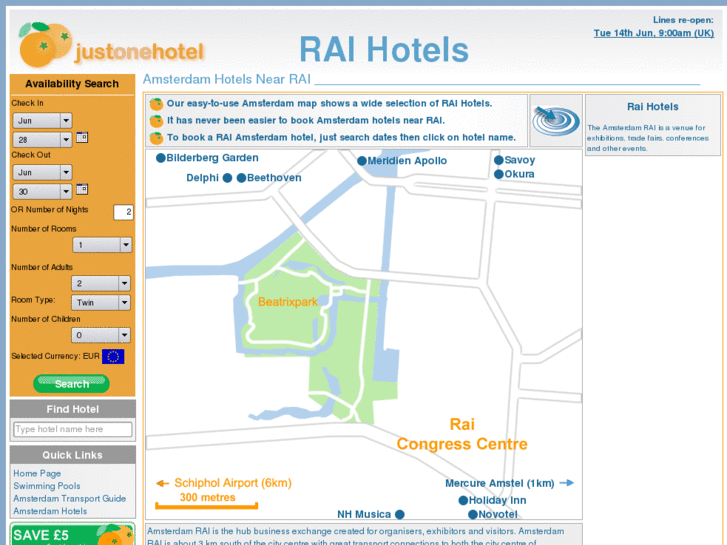Click the green Search button
Image resolution: width=727 pixels, height=545 pixels.
(x=71, y=384)
